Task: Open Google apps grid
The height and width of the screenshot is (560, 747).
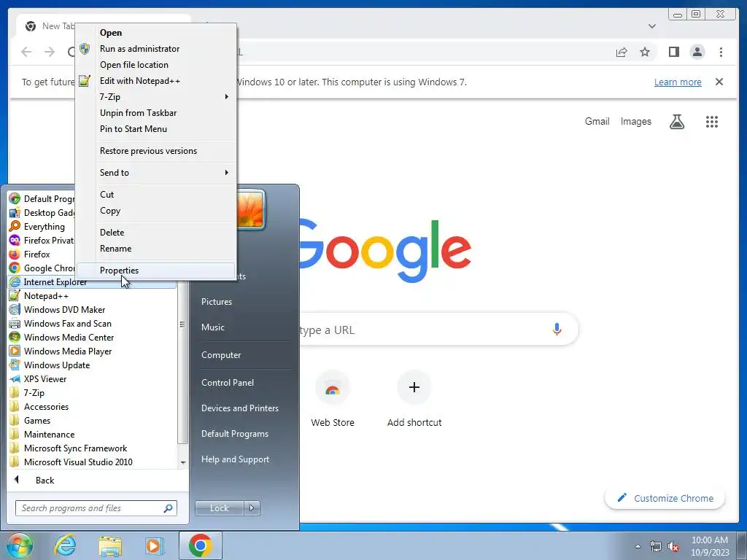Action: click(x=712, y=122)
